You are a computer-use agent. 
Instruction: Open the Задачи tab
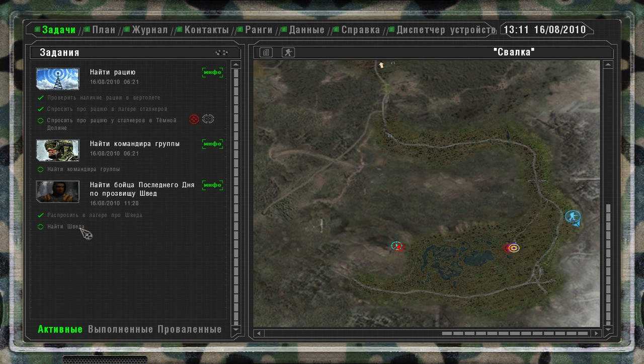pyautogui.click(x=58, y=30)
